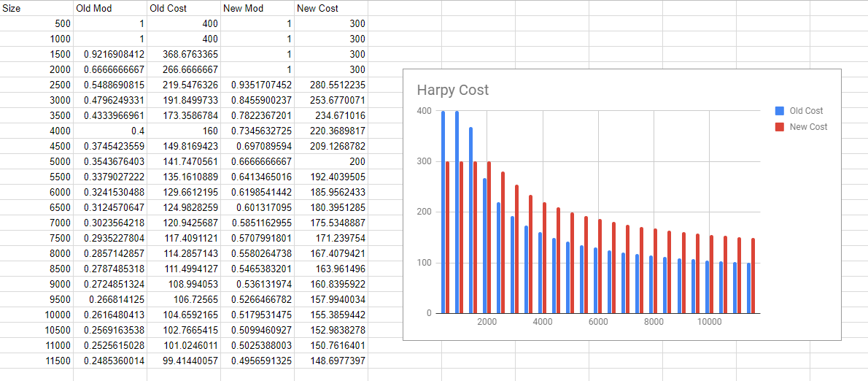Select size cell 11500
The height and width of the screenshot is (381, 868).
pyautogui.click(x=36, y=361)
